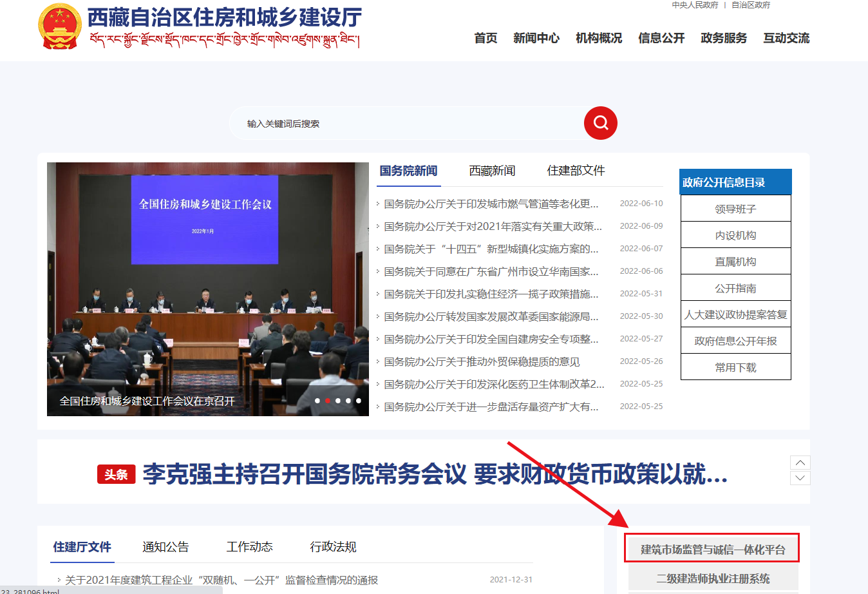Open the 通知公告 tab
This screenshot has width=868, height=594.
[166, 546]
